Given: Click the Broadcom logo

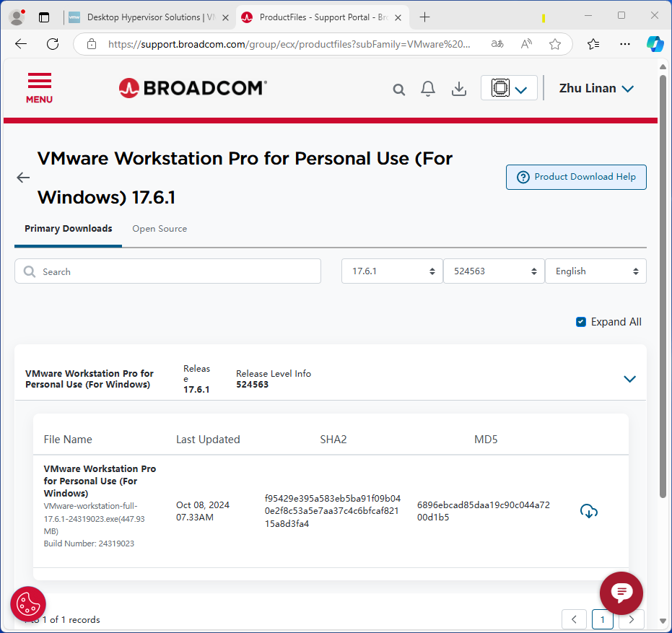Looking at the screenshot, I should coord(193,88).
